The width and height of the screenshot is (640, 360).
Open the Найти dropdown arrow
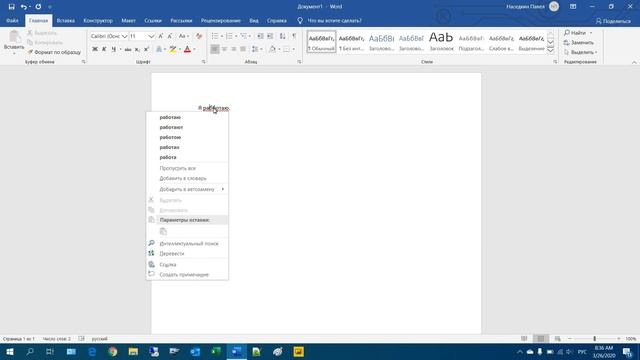point(591,33)
